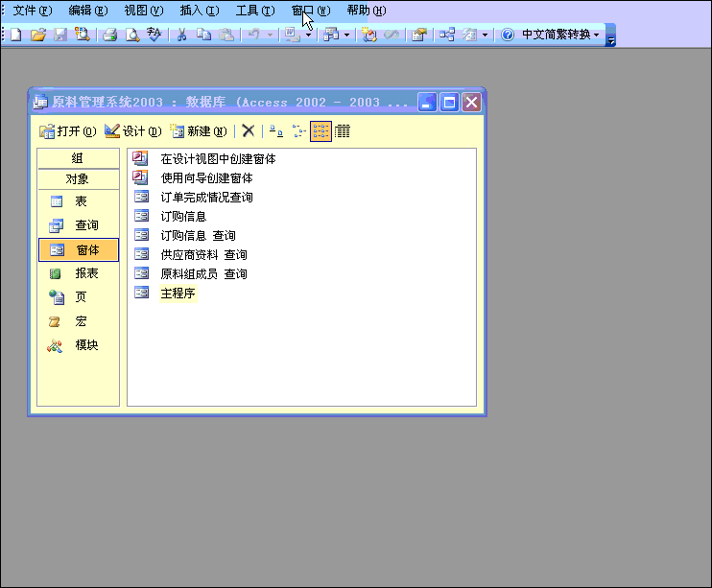Select the 订购信息 查询 form
The width and height of the screenshot is (712, 588).
tap(184, 236)
